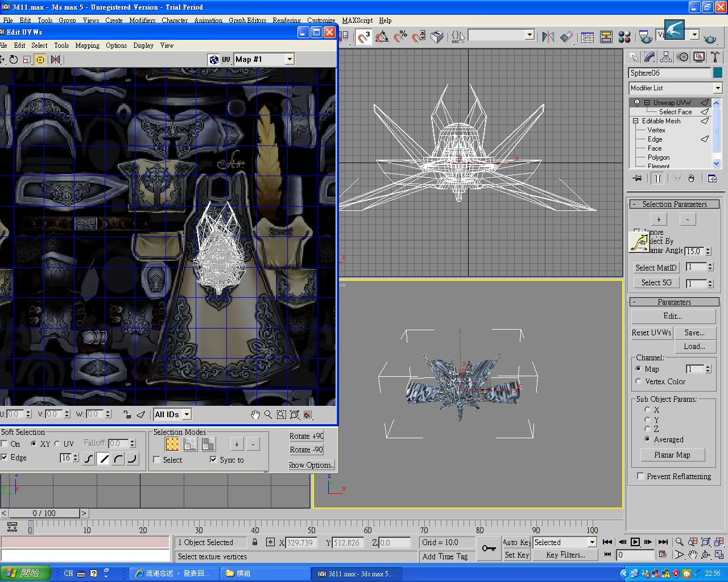Select the UV radio button

[x=57, y=444]
